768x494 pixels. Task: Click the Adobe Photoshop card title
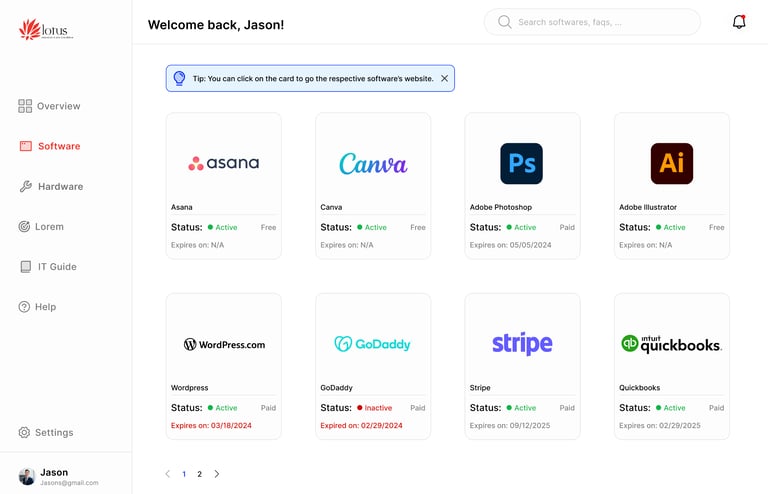[501, 207]
